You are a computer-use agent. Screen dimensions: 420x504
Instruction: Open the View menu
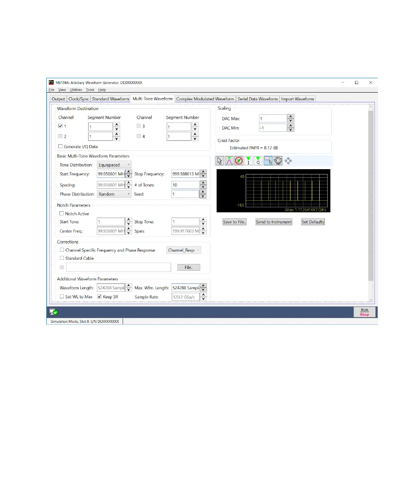62,90
